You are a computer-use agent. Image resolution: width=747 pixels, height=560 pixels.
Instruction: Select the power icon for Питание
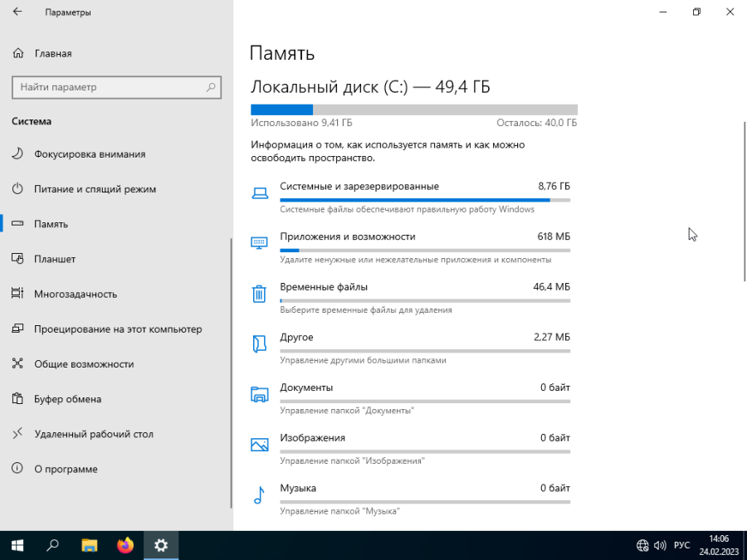[17, 188]
